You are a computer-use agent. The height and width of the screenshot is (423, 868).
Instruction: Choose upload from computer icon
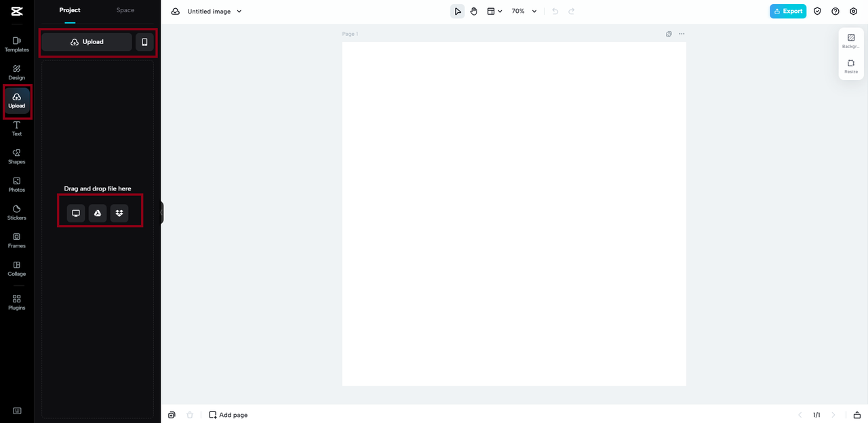(76, 213)
